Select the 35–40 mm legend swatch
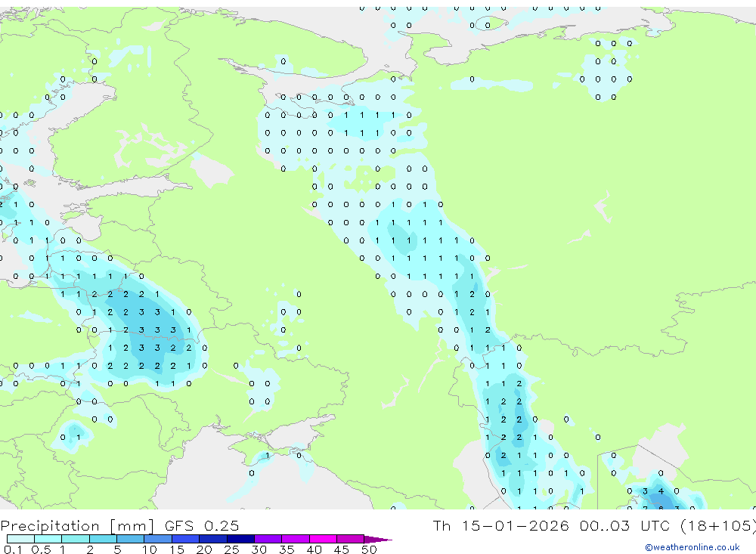 pyautogui.click(x=296, y=539)
